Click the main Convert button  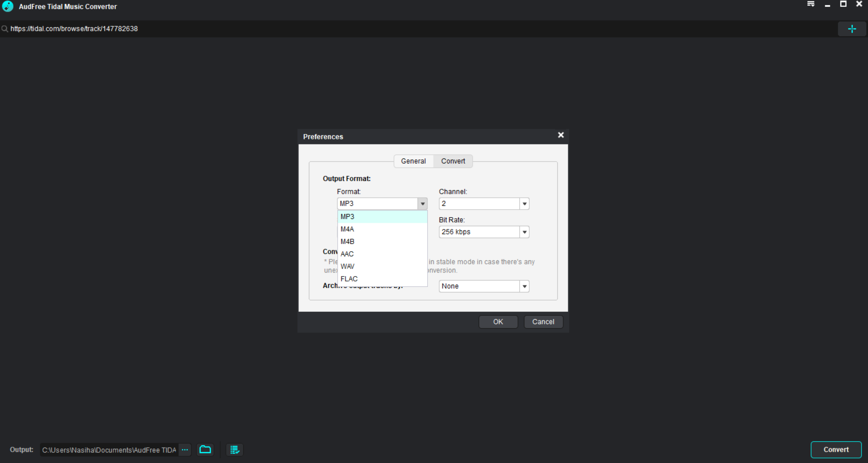click(x=836, y=449)
